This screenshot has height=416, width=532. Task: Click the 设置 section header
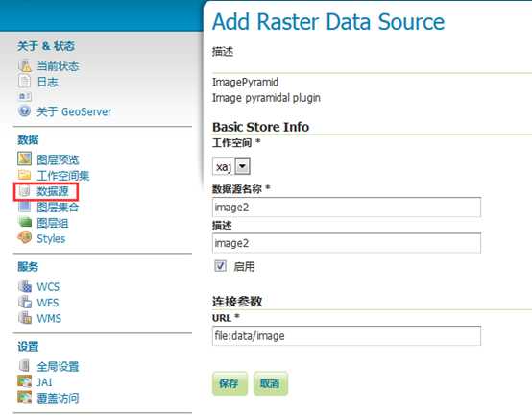[x=28, y=347]
